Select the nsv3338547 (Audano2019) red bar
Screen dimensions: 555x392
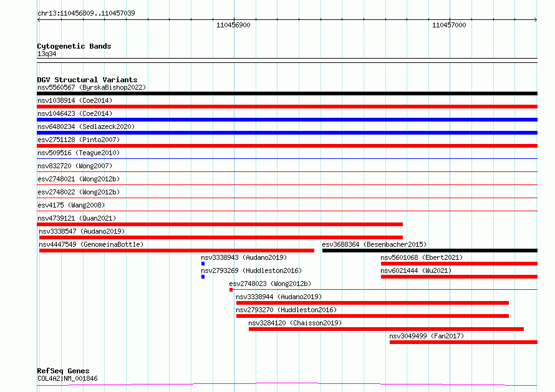coord(221,237)
